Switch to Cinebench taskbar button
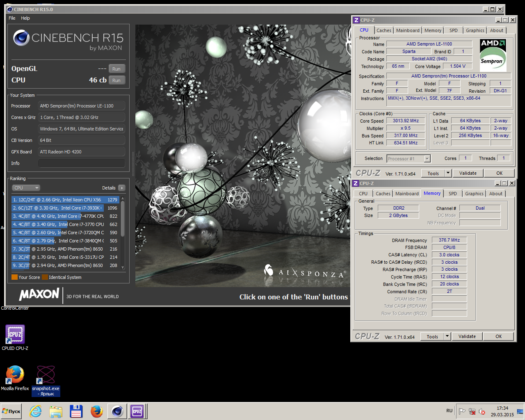The image size is (525, 420). [x=117, y=411]
